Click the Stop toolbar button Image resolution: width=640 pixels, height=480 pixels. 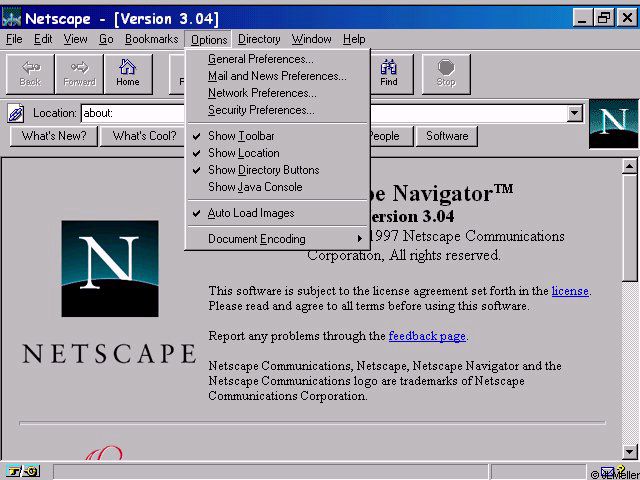point(446,74)
